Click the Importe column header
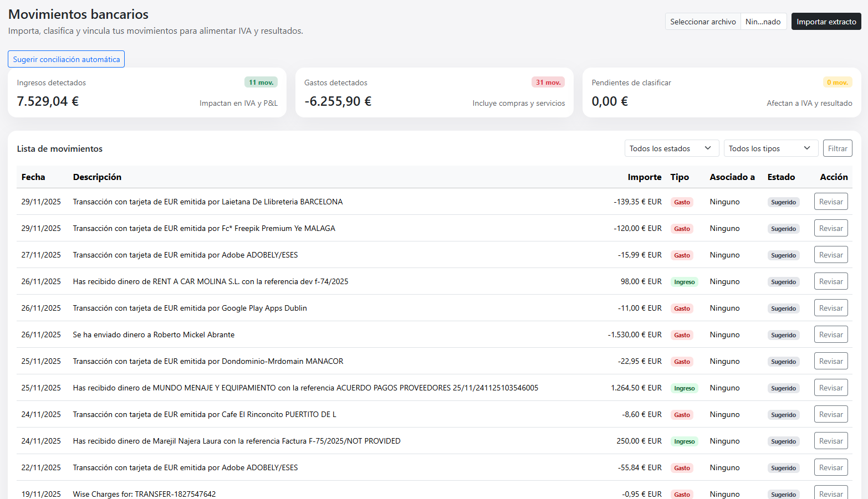 [644, 177]
